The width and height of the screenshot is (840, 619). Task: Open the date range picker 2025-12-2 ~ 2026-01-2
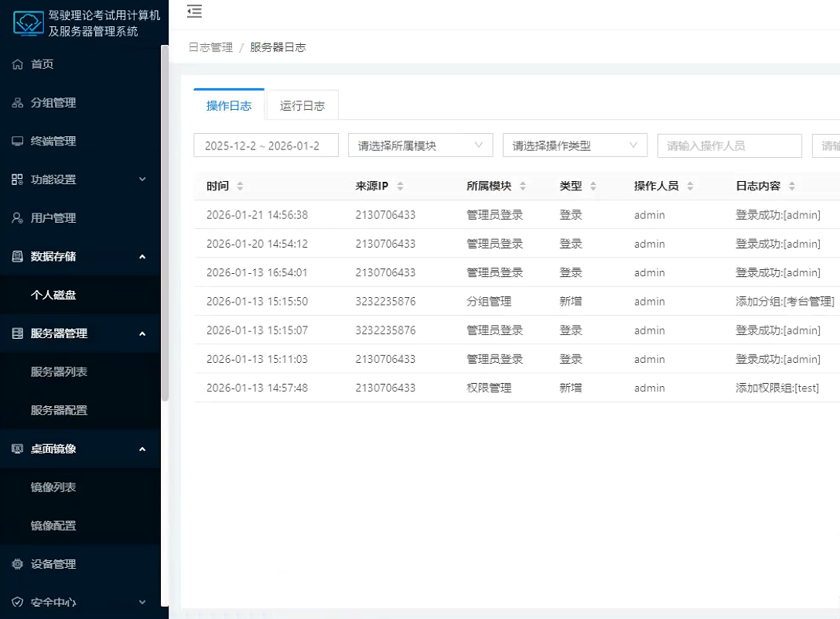(266, 145)
